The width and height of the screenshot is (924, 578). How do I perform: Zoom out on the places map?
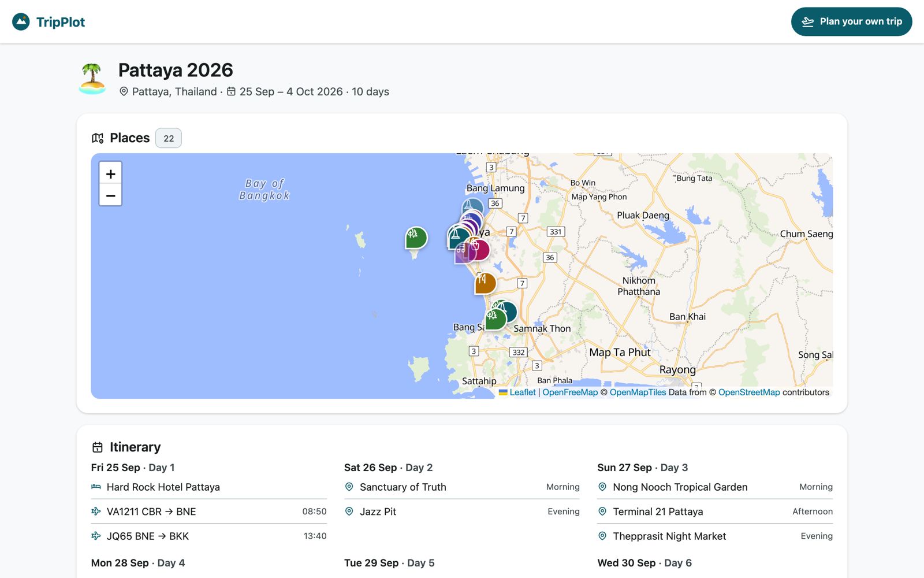(x=111, y=195)
